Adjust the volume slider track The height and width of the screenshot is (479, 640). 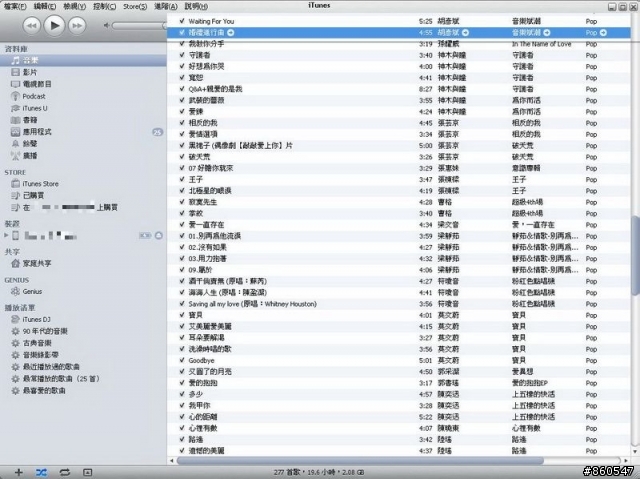tap(139, 25)
